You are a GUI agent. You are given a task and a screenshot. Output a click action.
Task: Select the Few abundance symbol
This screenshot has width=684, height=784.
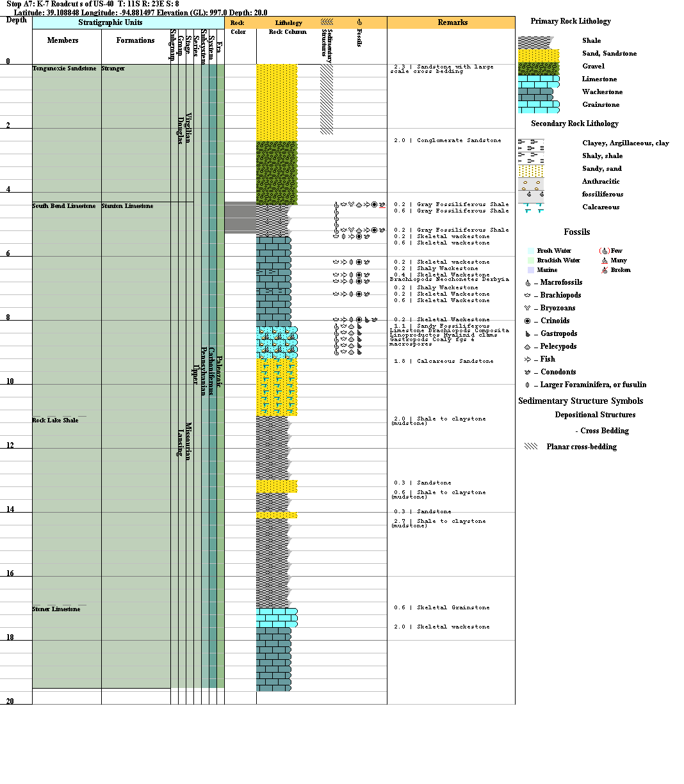point(603,251)
